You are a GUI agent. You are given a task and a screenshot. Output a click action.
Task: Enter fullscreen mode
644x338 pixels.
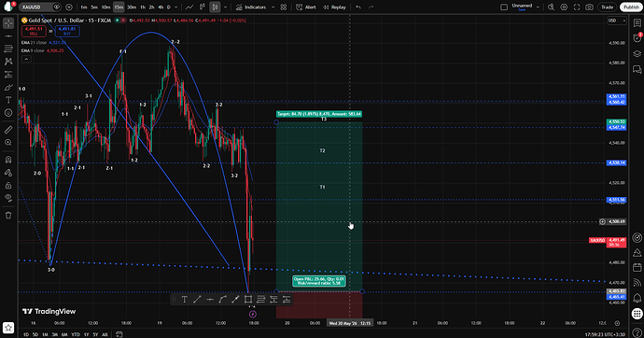click(x=577, y=7)
